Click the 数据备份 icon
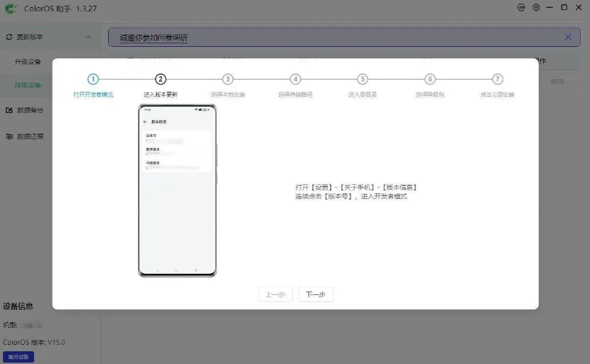Screen dimensions: 590x364 (9, 110)
